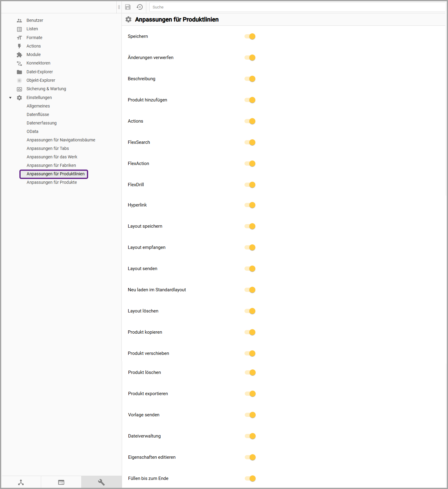This screenshot has width=448, height=489.
Task: Open Benutzer via its people icon
Action: (19, 21)
